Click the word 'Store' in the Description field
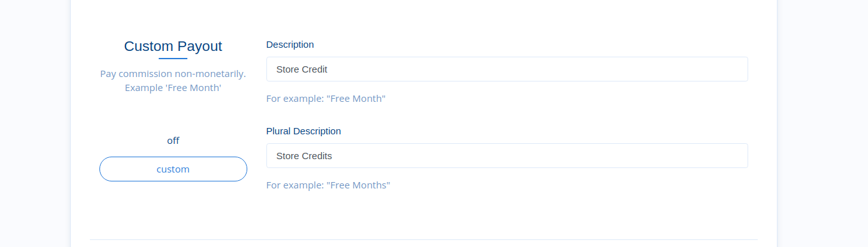 coord(287,69)
